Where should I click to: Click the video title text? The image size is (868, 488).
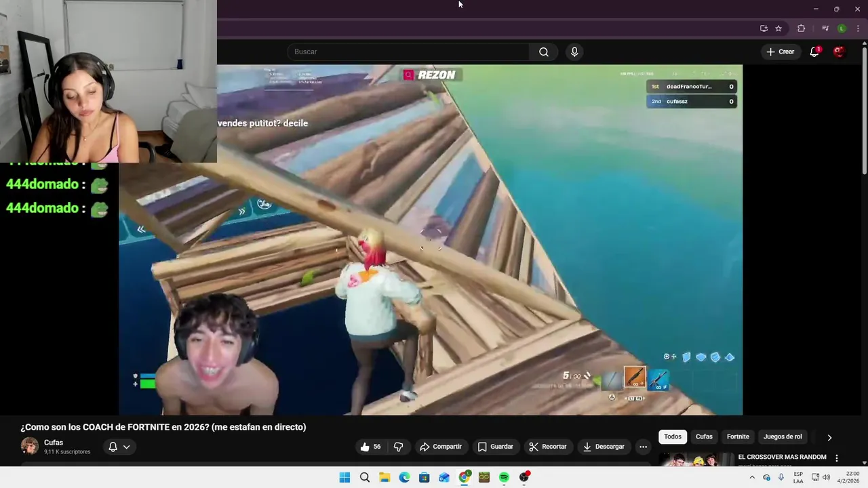pos(163,427)
